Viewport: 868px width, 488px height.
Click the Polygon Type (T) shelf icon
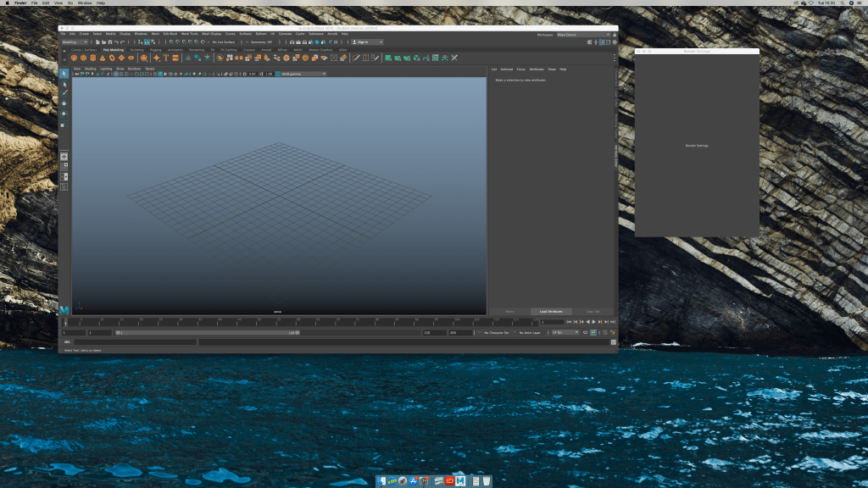(166, 58)
